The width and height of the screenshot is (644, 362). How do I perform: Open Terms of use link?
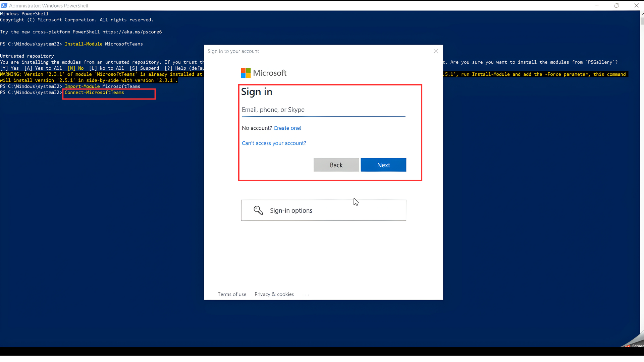coord(232,294)
